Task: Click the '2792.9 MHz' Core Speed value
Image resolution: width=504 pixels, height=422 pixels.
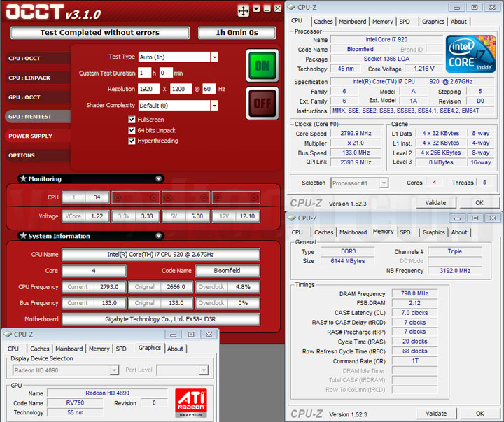Action: click(x=356, y=134)
